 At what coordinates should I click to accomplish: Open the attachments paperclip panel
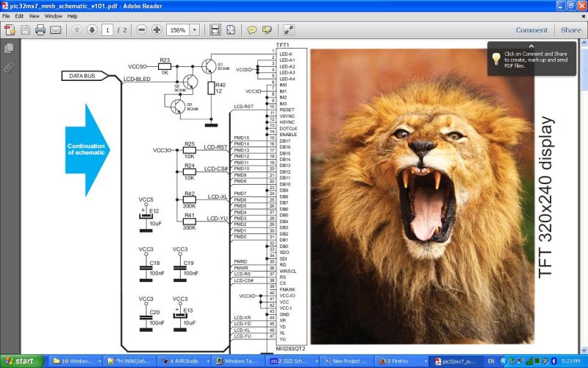click(x=9, y=68)
